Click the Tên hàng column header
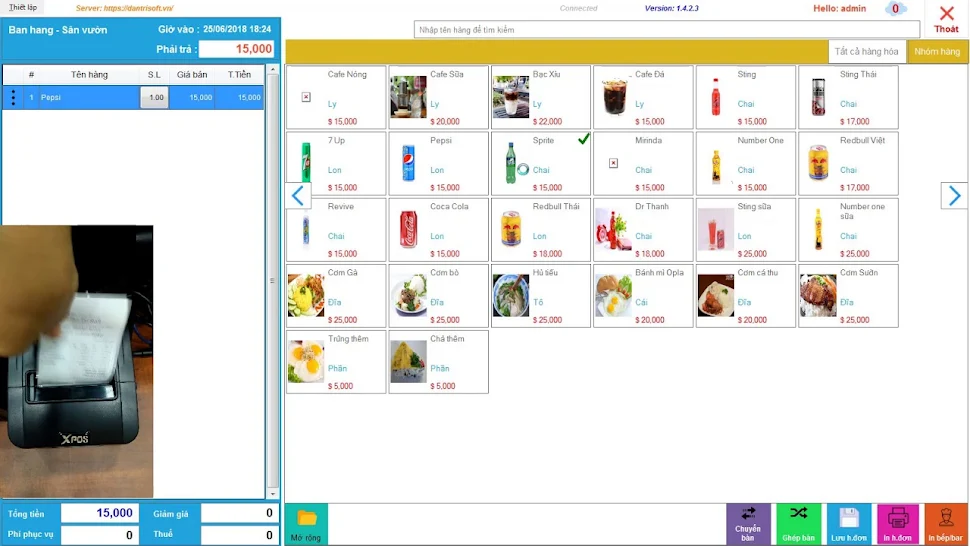The image size is (970, 546). tap(89, 75)
